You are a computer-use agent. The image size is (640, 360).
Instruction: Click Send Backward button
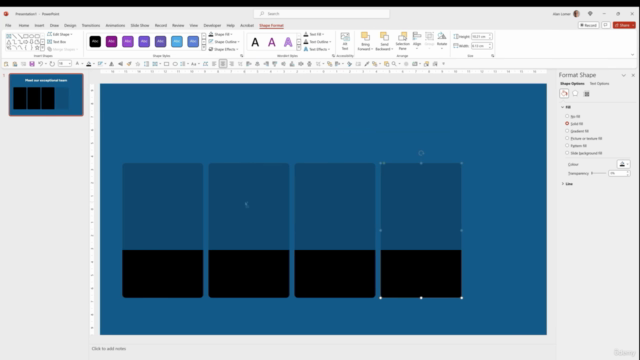click(x=384, y=42)
